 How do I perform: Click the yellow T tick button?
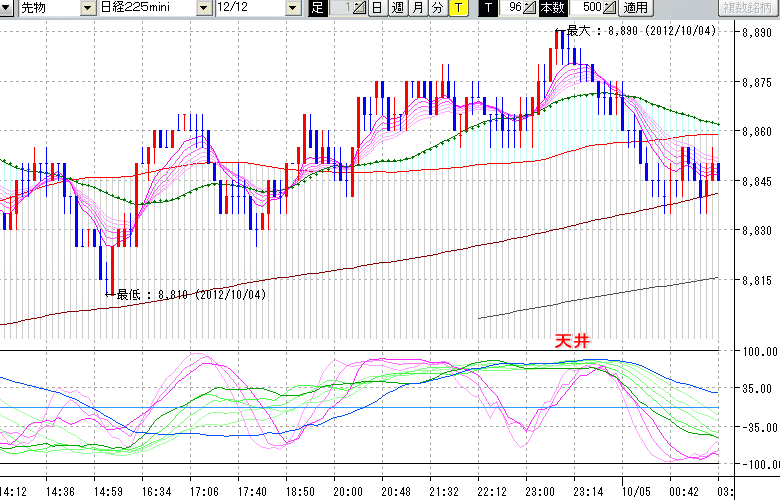point(458,8)
